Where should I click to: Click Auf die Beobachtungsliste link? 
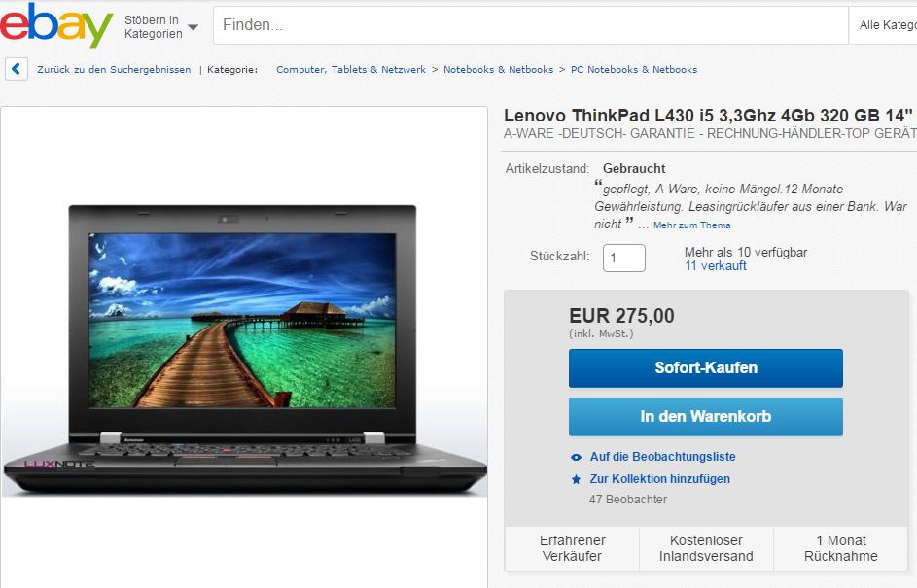pos(662,457)
